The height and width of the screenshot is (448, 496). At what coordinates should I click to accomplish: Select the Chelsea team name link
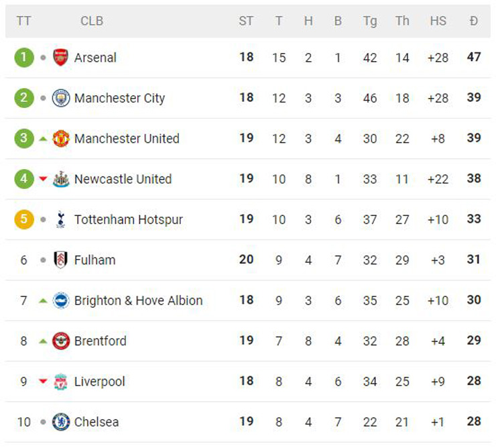tap(97, 422)
